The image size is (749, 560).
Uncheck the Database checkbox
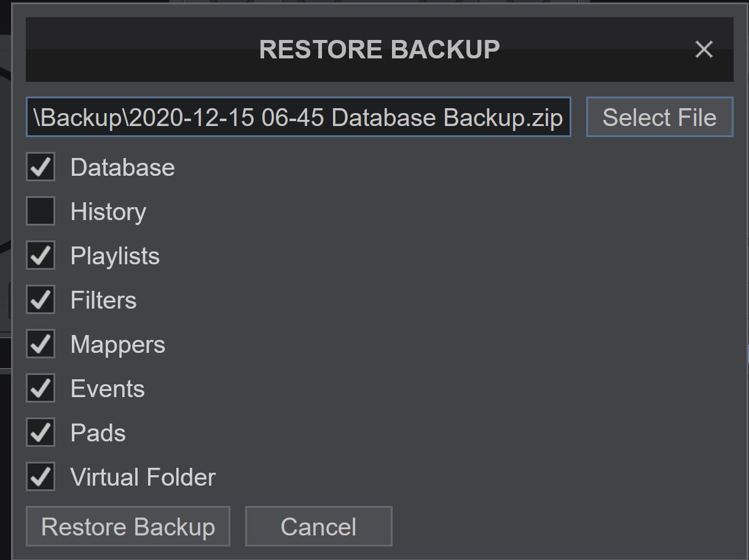coord(41,167)
